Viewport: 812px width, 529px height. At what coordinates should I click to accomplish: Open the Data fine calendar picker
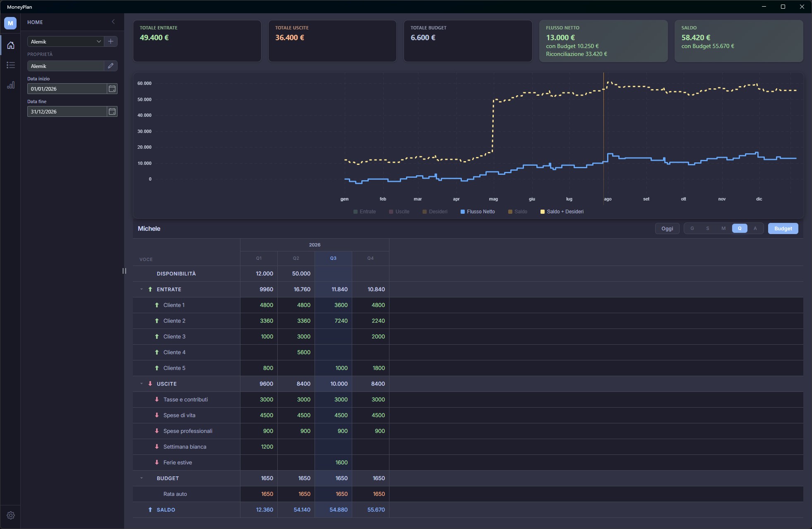112,111
